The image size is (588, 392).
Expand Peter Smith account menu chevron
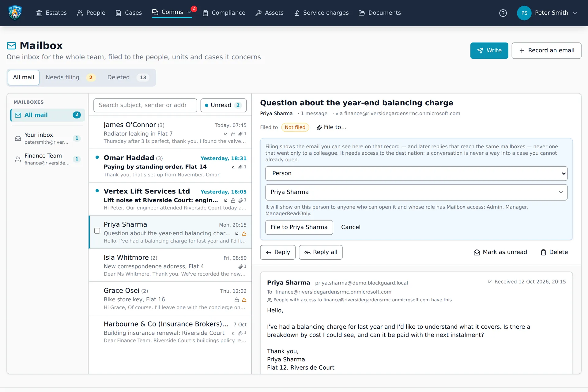pyautogui.click(x=575, y=13)
